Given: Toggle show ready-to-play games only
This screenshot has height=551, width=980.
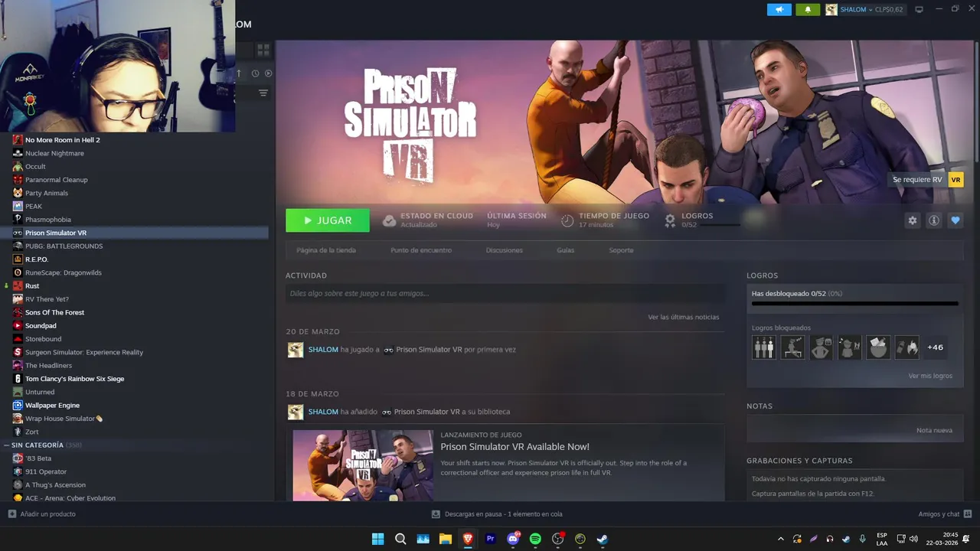Looking at the screenshot, I should (x=268, y=73).
